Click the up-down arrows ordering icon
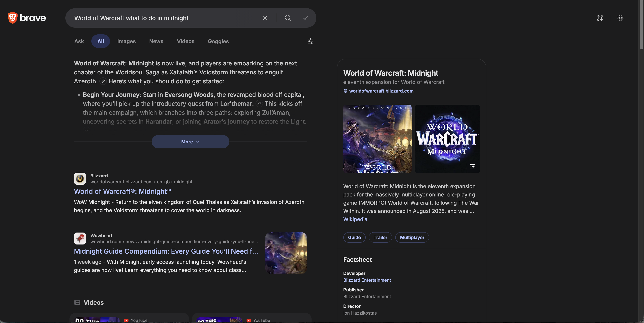 pyautogui.click(x=600, y=18)
